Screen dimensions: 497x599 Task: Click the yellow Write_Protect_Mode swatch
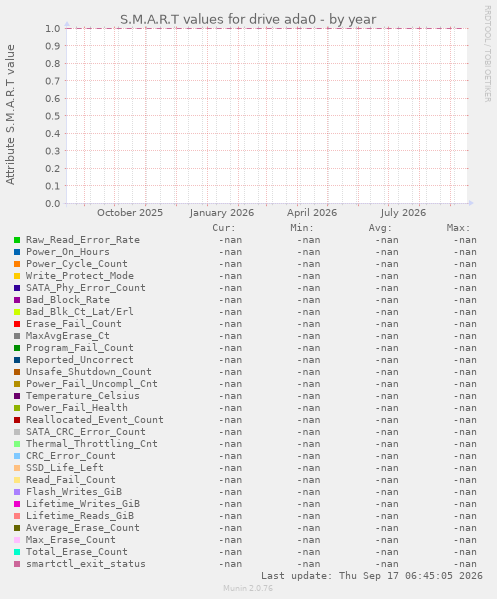(17, 276)
